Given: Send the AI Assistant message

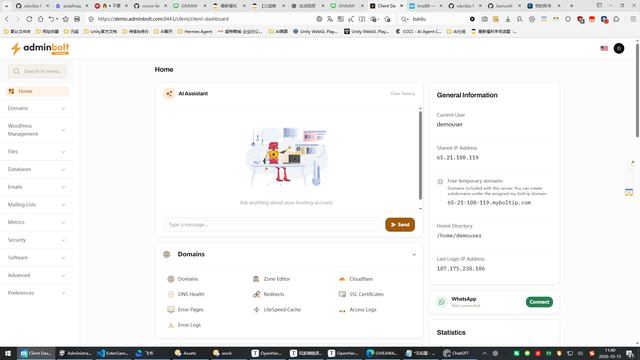Looking at the screenshot, I should click(400, 225).
